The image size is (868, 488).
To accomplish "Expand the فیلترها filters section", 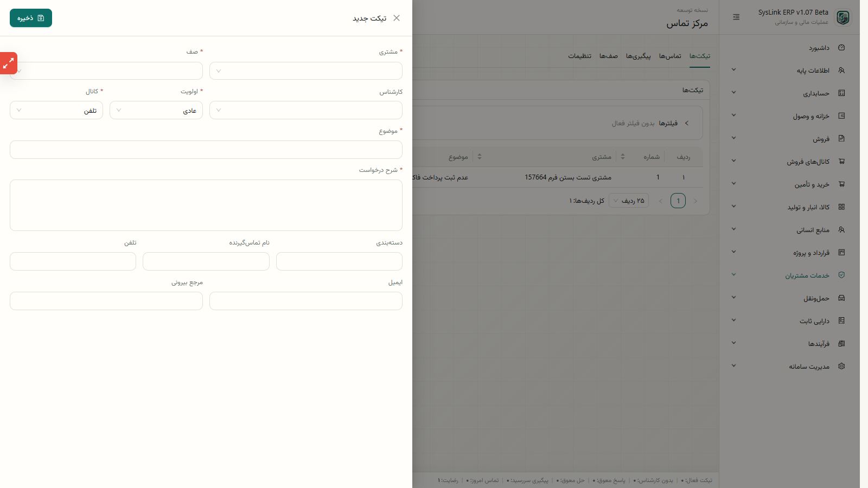I will (686, 123).
